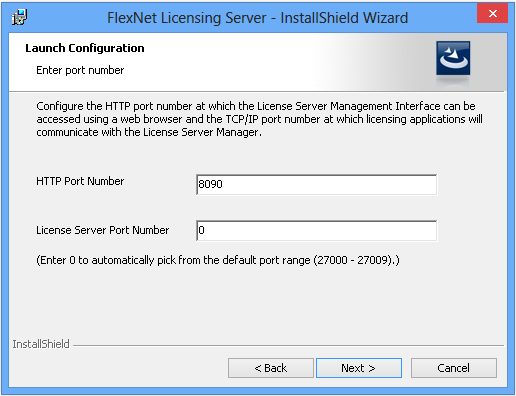The width and height of the screenshot is (516, 396).
Task: Click the 8090 value in HTTP port box
Action: pos(210,184)
